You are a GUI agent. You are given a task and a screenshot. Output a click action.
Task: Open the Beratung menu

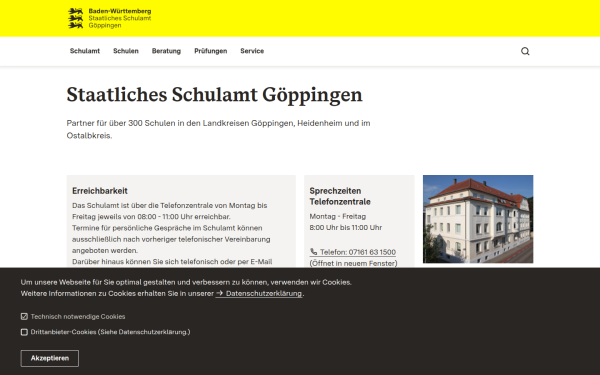166,51
